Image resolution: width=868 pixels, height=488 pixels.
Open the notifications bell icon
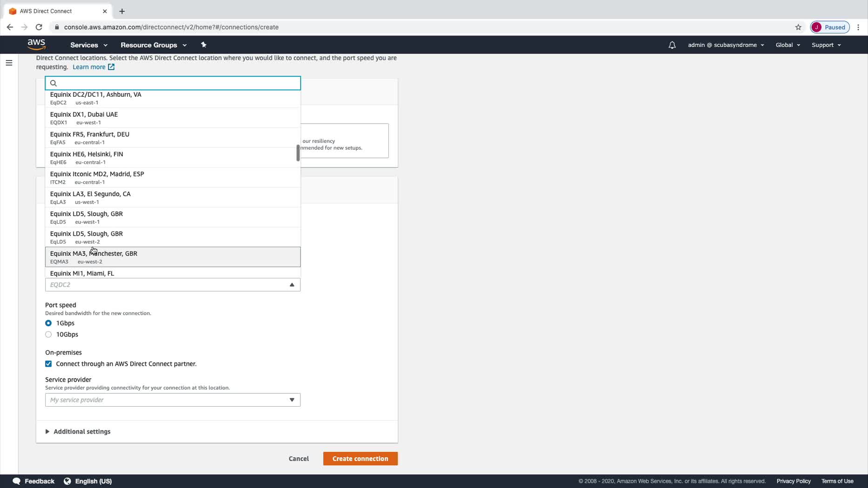point(672,45)
